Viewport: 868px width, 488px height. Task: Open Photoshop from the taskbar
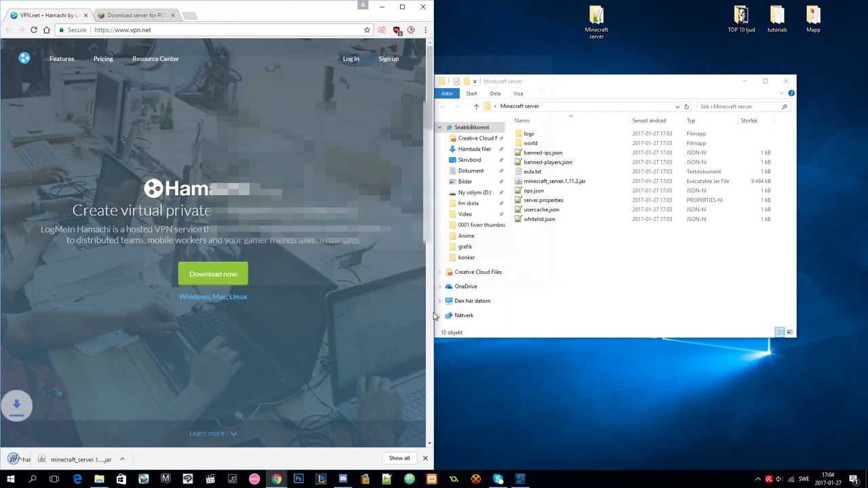(x=298, y=479)
